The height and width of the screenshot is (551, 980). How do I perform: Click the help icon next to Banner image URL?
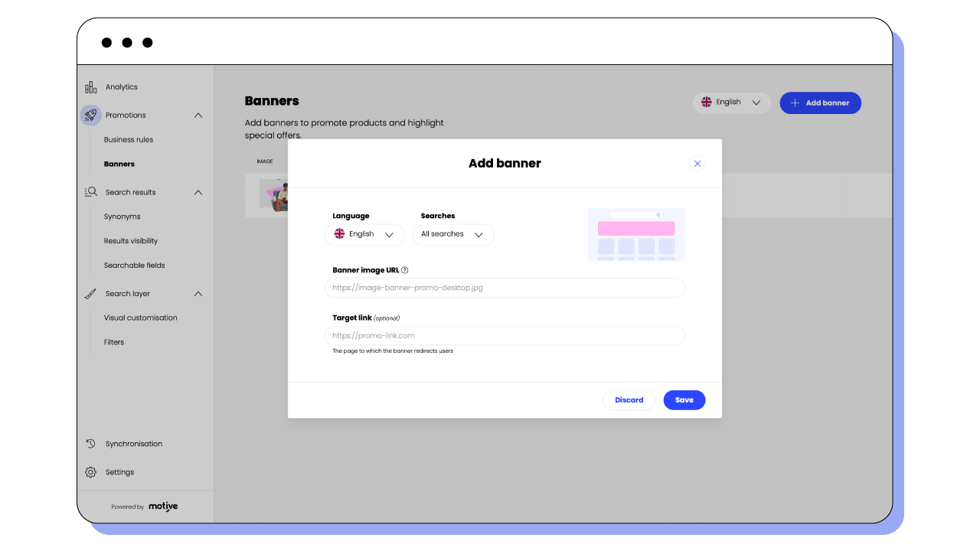(406, 269)
